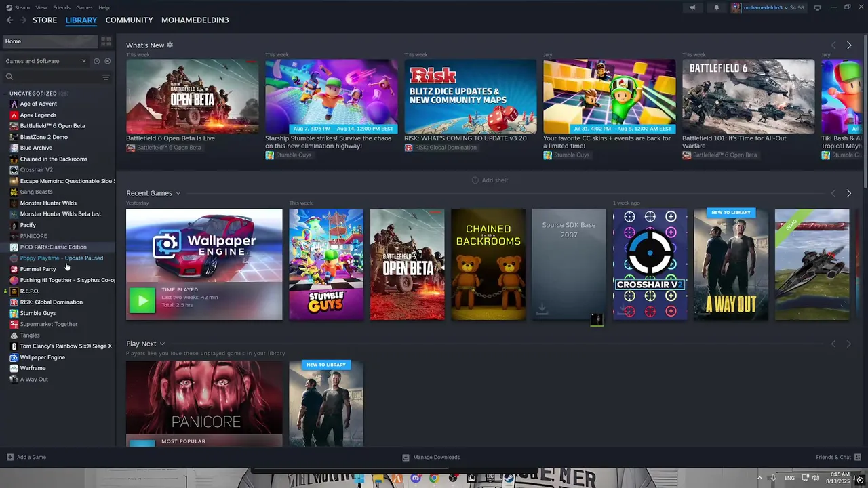
Task: Click Add shelf
Action: click(490, 180)
